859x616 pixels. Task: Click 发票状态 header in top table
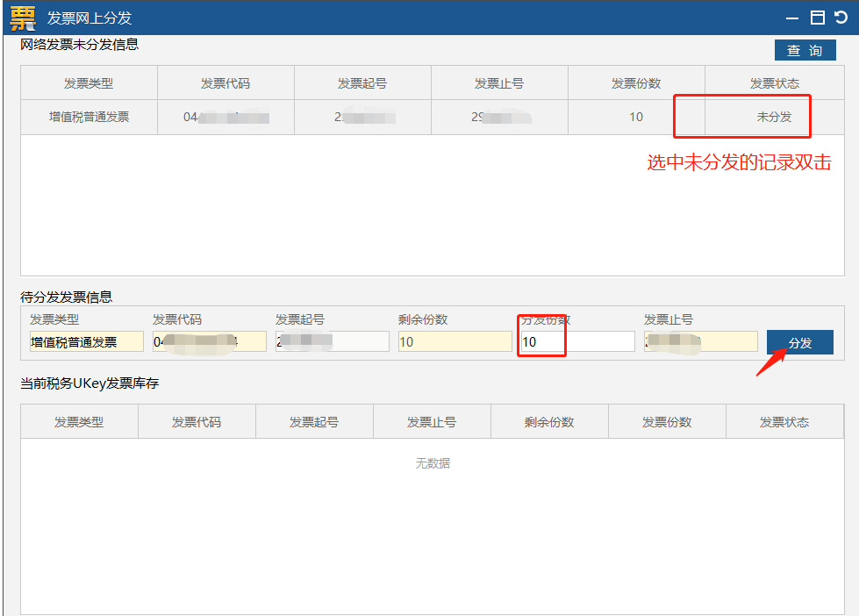pyautogui.click(x=775, y=83)
